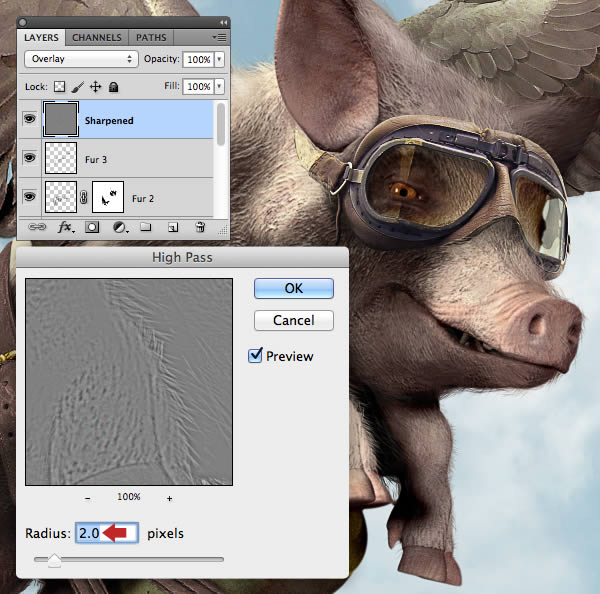The height and width of the screenshot is (594, 600).
Task: Toggle lock image pixels brush icon
Action: tap(77, 87)
